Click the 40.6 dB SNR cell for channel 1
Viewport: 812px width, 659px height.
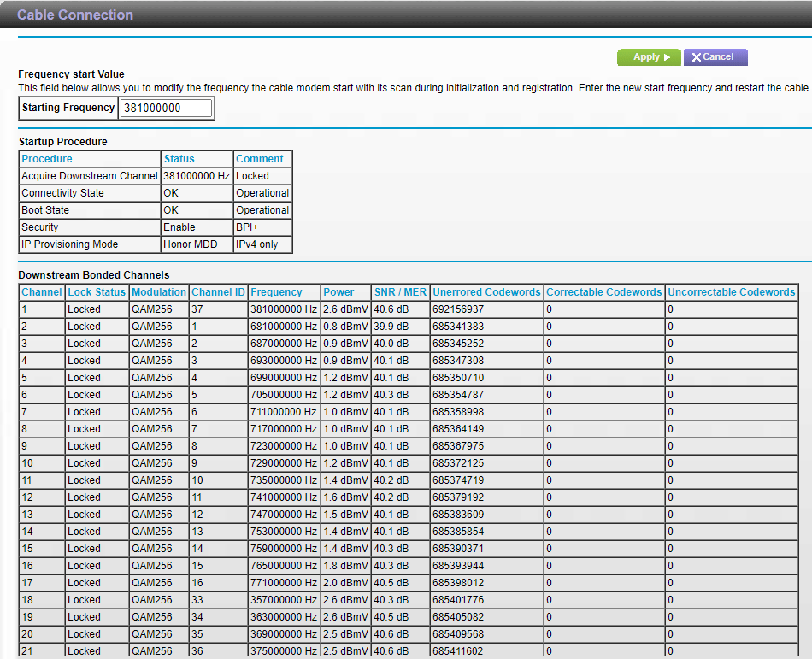click(391, 309)
